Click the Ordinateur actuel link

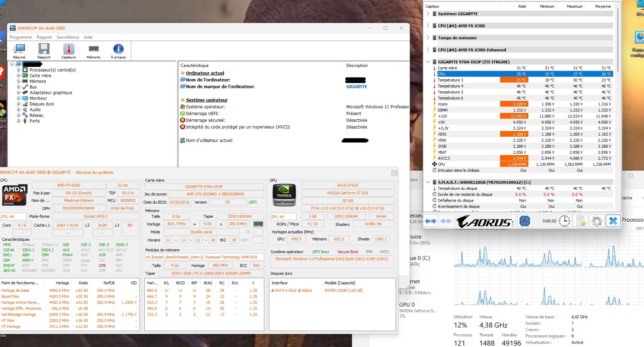coord(205,73)
